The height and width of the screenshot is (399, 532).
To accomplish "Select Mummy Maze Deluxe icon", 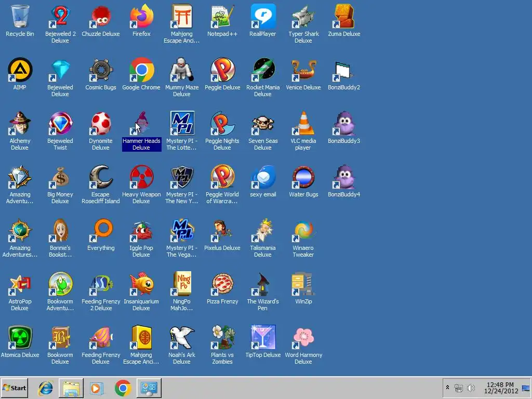I will (x=182, y=70).
